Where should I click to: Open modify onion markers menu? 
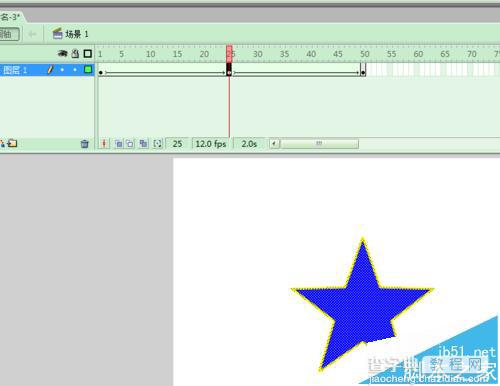pyautogui.click(x=157, y=144)
